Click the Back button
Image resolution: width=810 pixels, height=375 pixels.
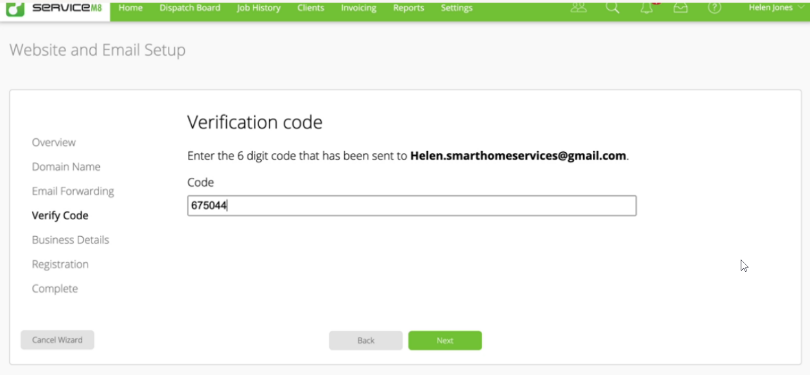click(366, 340)
